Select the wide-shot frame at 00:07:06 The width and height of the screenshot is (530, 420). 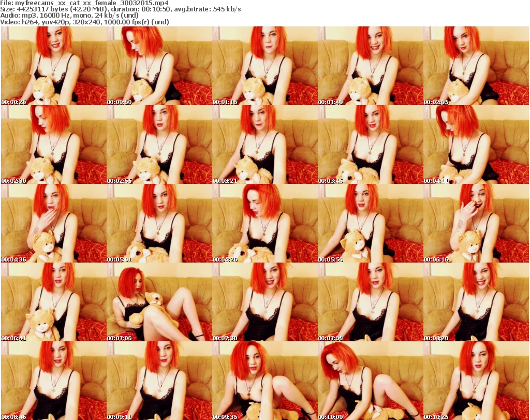[x=159, y=302]
